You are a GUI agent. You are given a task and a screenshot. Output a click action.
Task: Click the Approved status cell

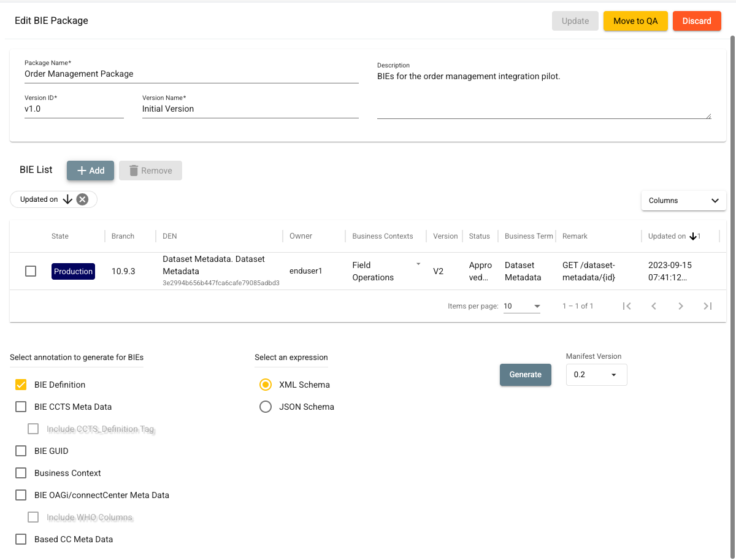(480, 271)
